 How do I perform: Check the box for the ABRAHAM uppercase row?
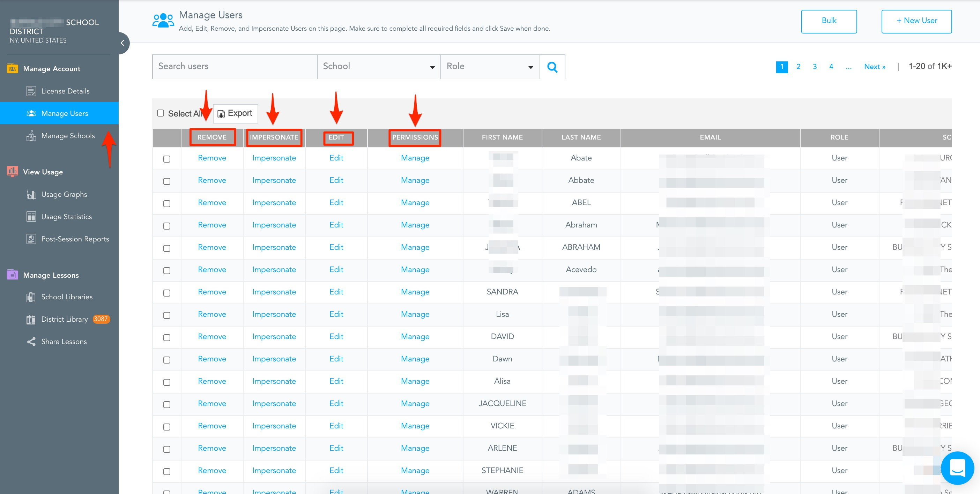click(166, 248)
